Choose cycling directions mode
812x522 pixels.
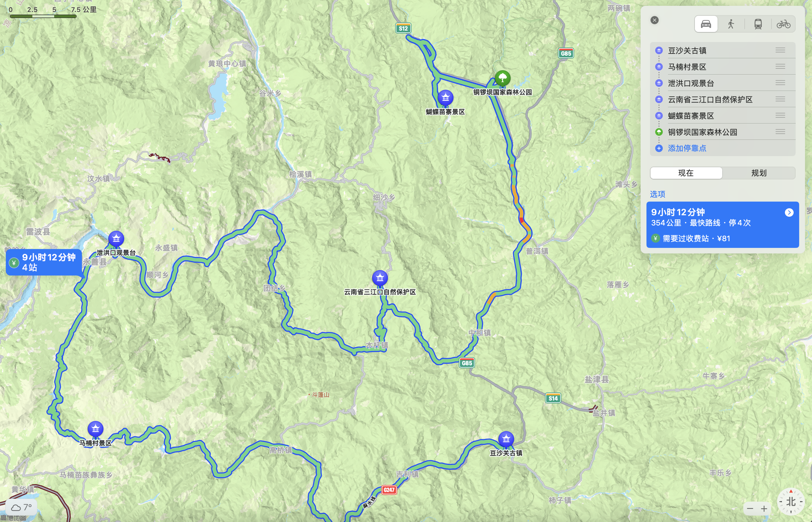(783, 24)
